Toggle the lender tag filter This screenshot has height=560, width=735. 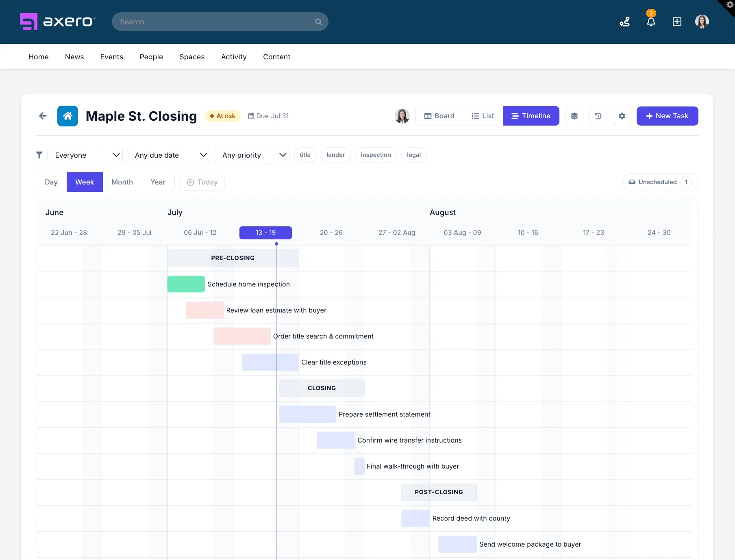[335, 155]
